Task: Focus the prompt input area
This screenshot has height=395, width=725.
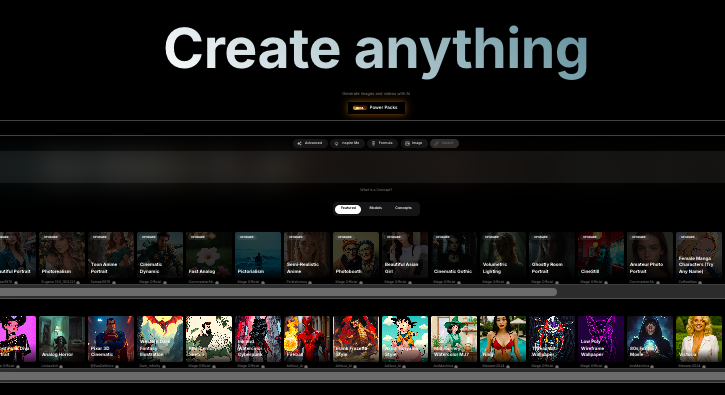Action: (x=362, y=167)
